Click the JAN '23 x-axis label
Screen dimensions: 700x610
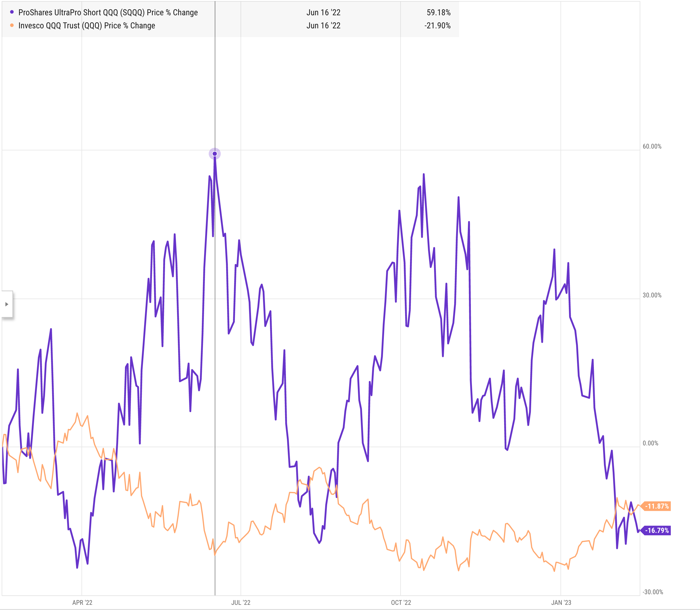pyautogui.click(x=561, y=603)
